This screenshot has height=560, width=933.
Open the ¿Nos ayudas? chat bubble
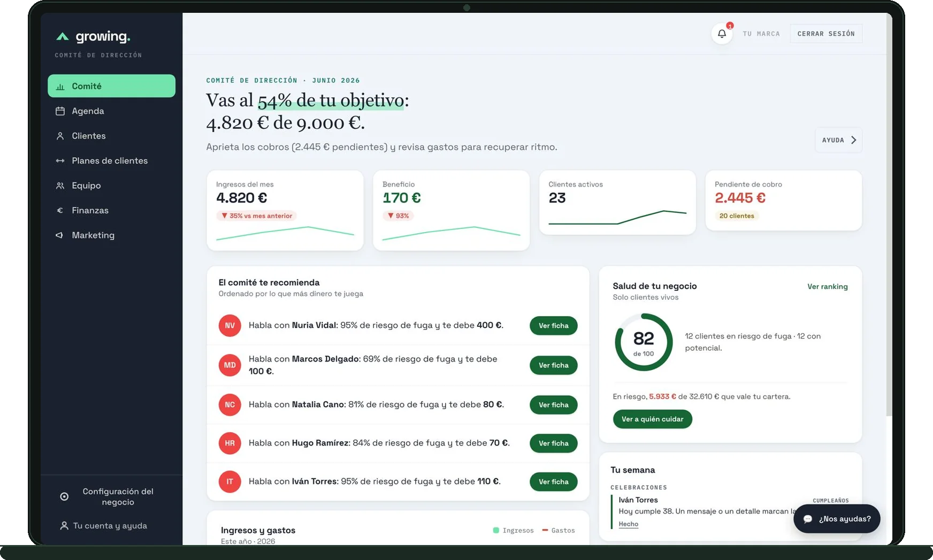coord(837,519)
